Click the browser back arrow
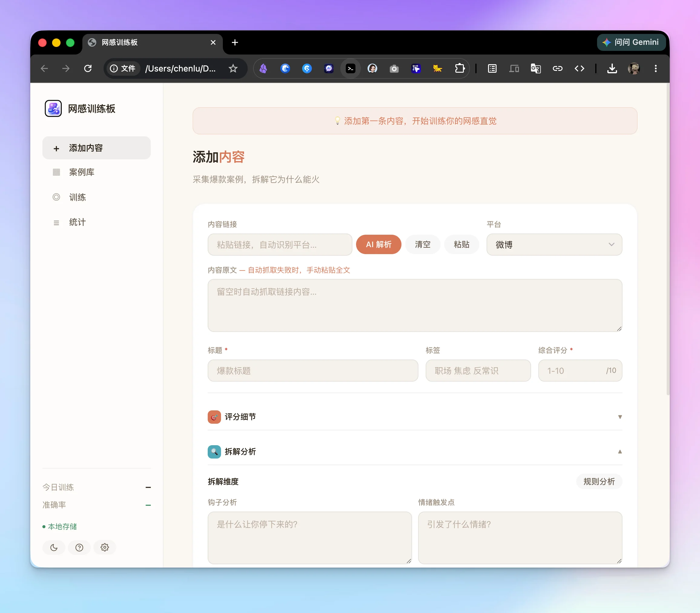This screenshot has height=613, width=700. pos(44,68)
